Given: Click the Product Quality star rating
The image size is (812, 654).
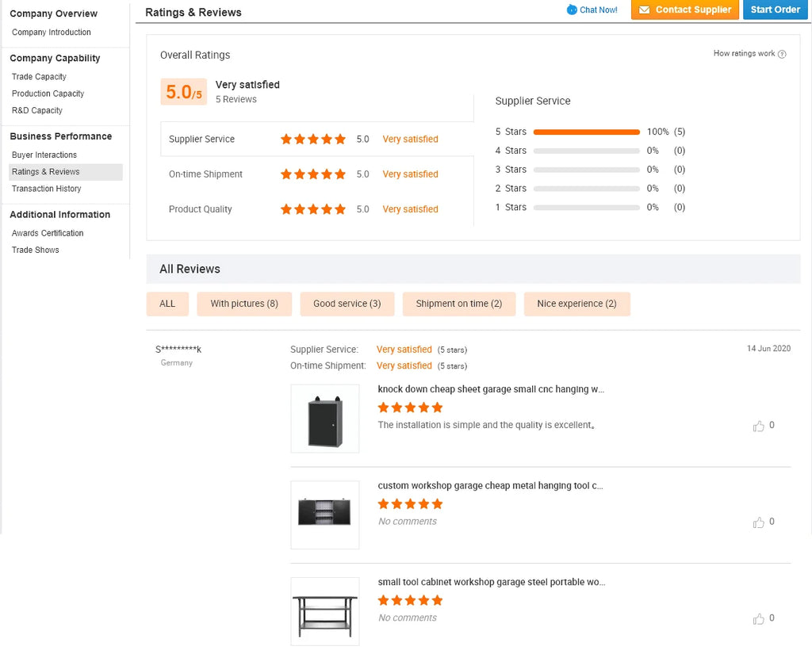Looking at the screenshot, I should 312,209.
